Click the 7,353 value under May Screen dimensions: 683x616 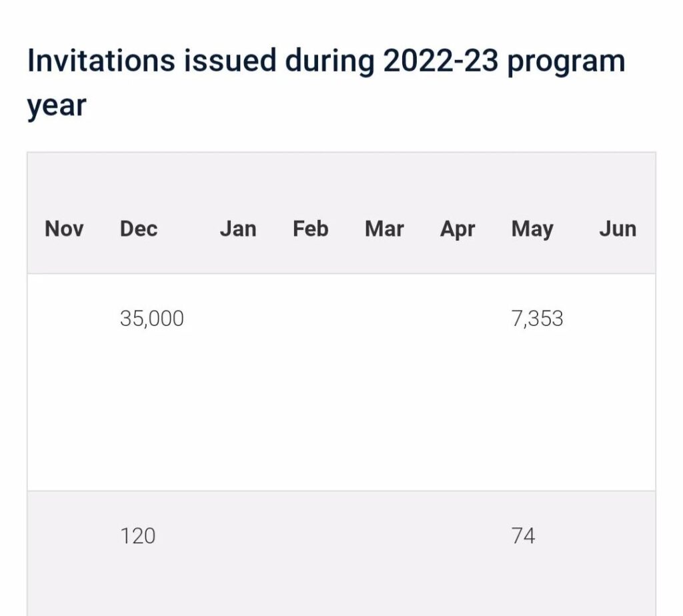click(x=537, y=319)
